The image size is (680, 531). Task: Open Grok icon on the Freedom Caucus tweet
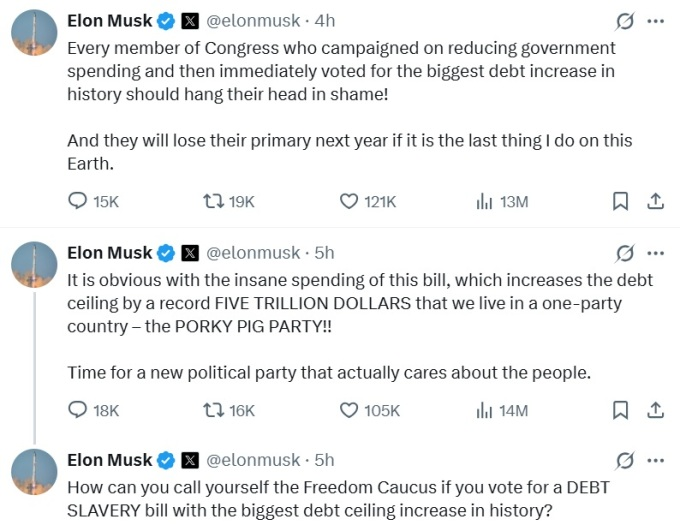pyautogui.click(x=626, y=461)
